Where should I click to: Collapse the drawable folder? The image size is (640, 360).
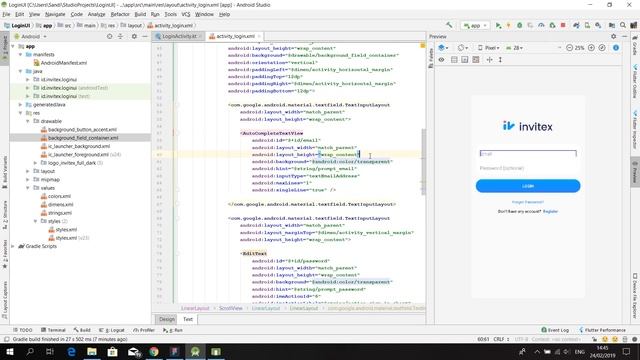[x=28, y=121]
